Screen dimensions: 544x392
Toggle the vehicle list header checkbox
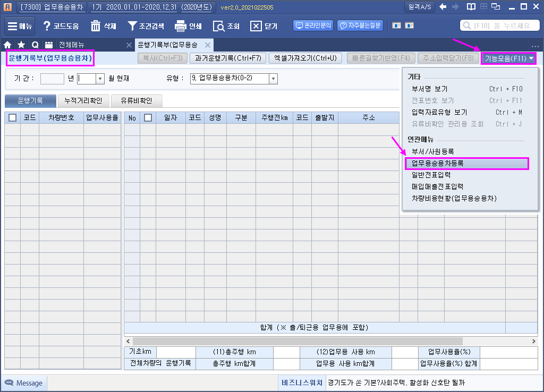click(13, 117)
